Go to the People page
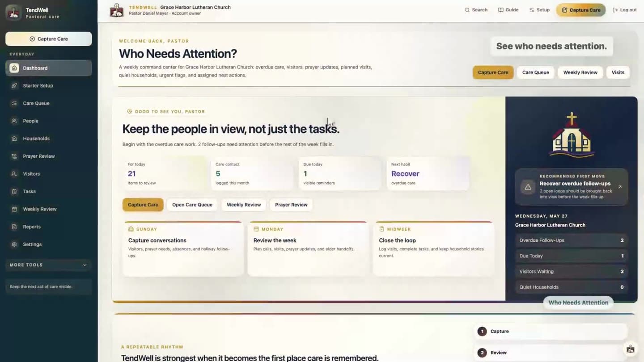 click(49, 121)
